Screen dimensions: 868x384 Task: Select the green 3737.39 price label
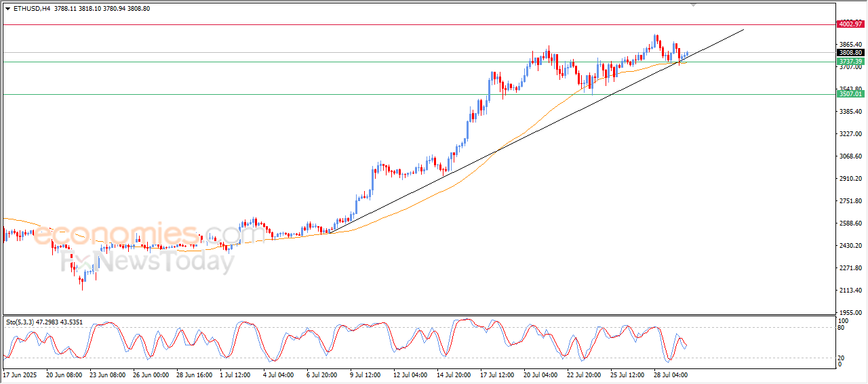(850, 62)
